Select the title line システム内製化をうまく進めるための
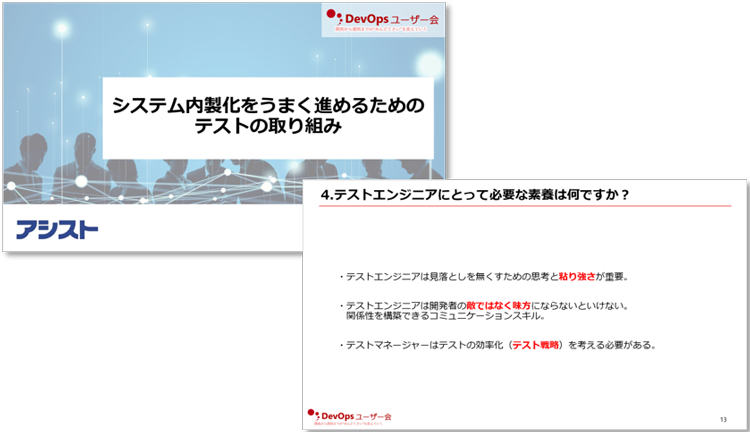Viewport: 750px width, 432px height. (x=268, y=105)
